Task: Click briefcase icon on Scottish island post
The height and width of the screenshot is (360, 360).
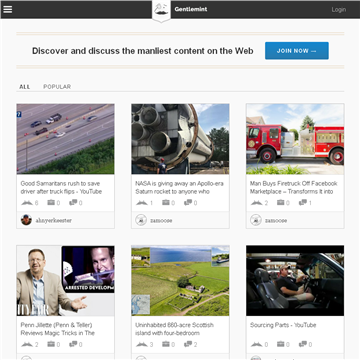Action: click(x=166, y=344)
